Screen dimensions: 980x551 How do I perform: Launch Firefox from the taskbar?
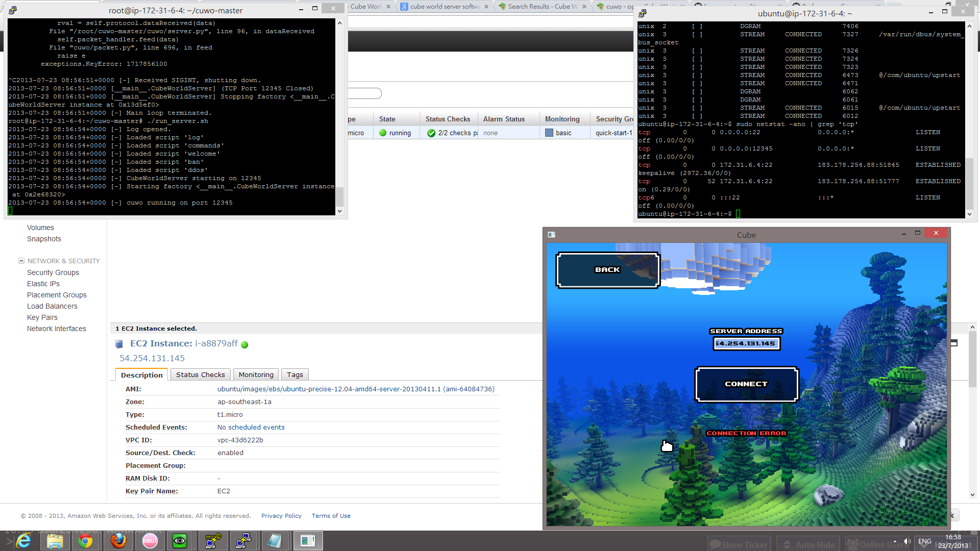[118, 541]
